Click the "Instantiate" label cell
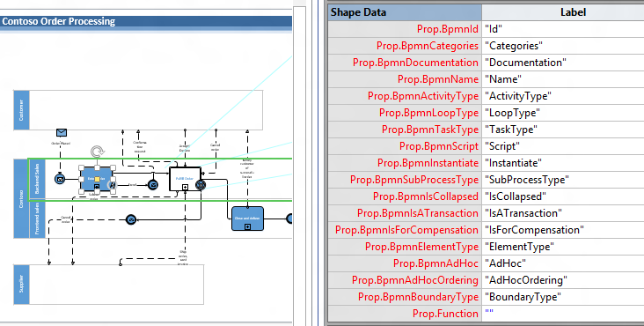Viewport: 644px width, 326px height. click(x=563, y=163)
